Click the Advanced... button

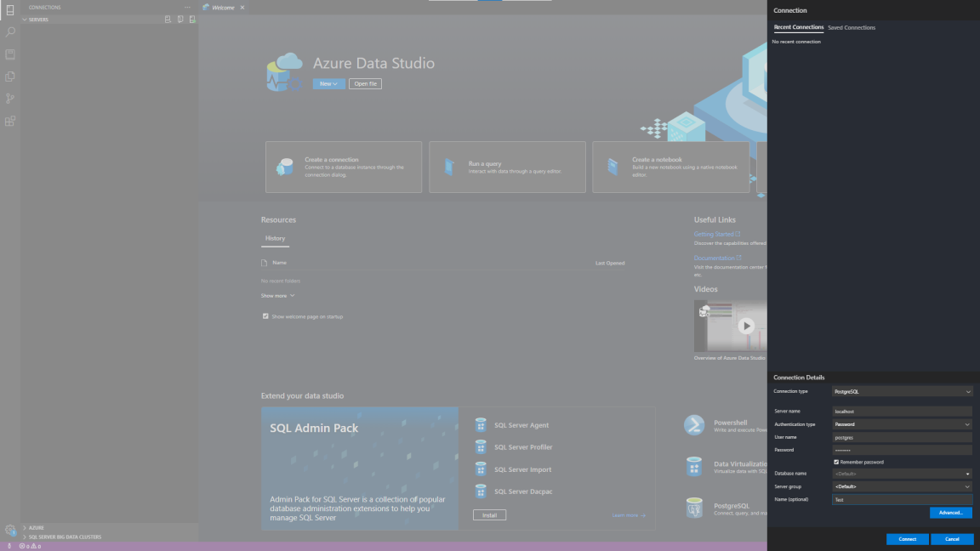950,513
